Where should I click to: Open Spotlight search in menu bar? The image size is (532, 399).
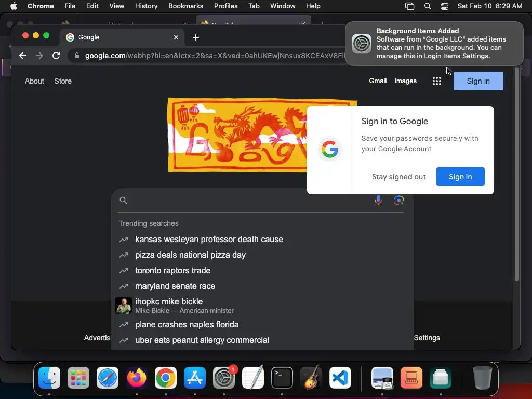[428, 6]
